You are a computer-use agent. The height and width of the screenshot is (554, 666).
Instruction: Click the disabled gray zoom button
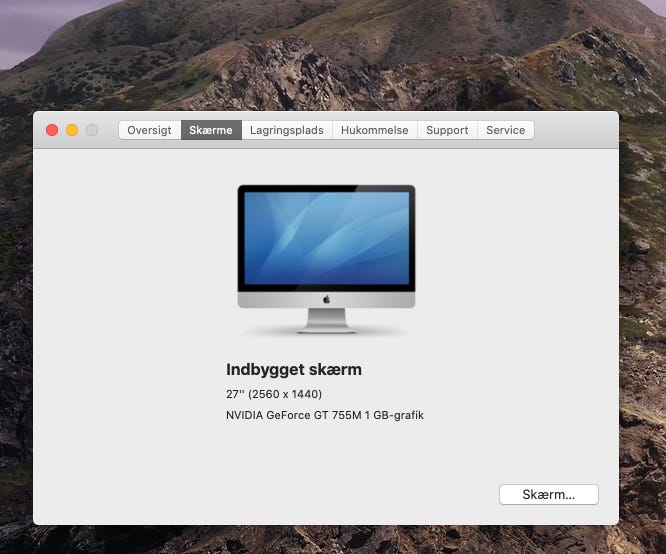(x=92, y=130)
